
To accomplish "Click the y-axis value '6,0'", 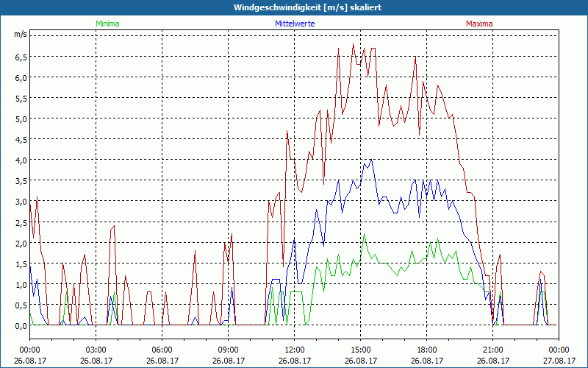I will pos(21,78).
